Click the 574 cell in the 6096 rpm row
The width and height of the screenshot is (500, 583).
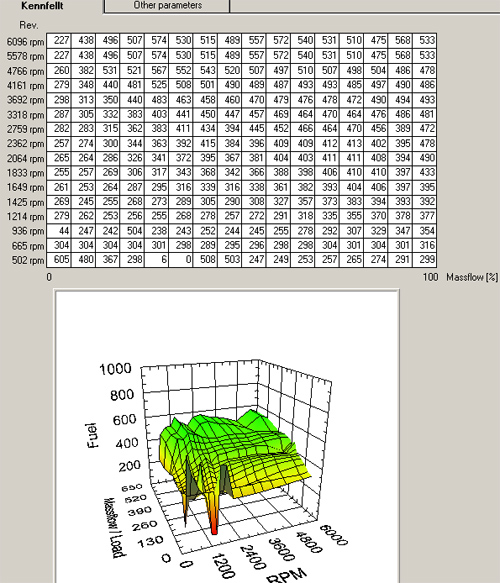point(157,41)
